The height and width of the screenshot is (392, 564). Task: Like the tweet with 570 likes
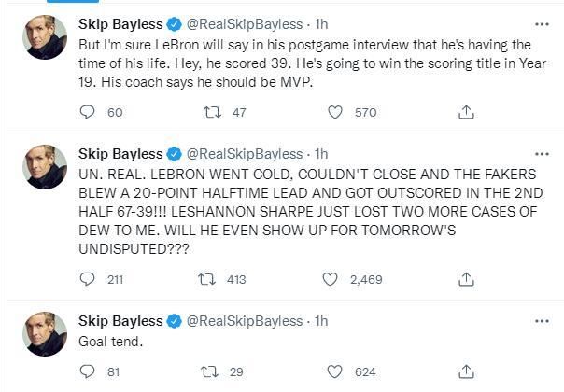point(336,112)
